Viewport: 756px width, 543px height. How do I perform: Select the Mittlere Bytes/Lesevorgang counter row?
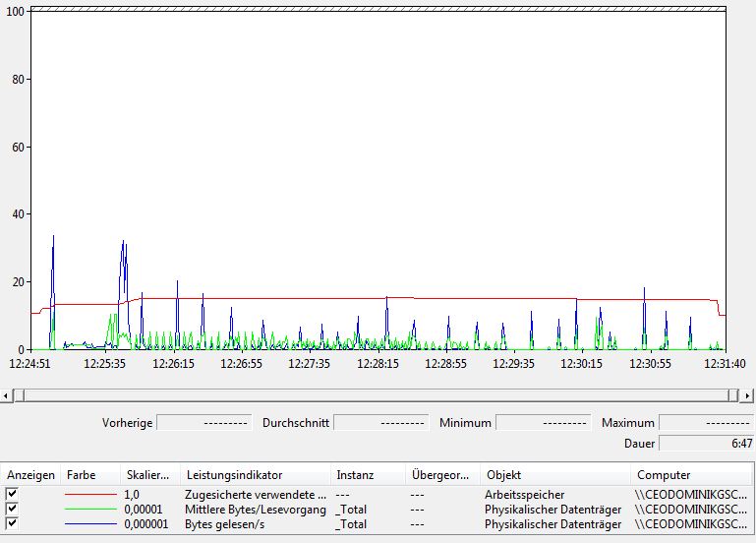(x=378, y=510)
